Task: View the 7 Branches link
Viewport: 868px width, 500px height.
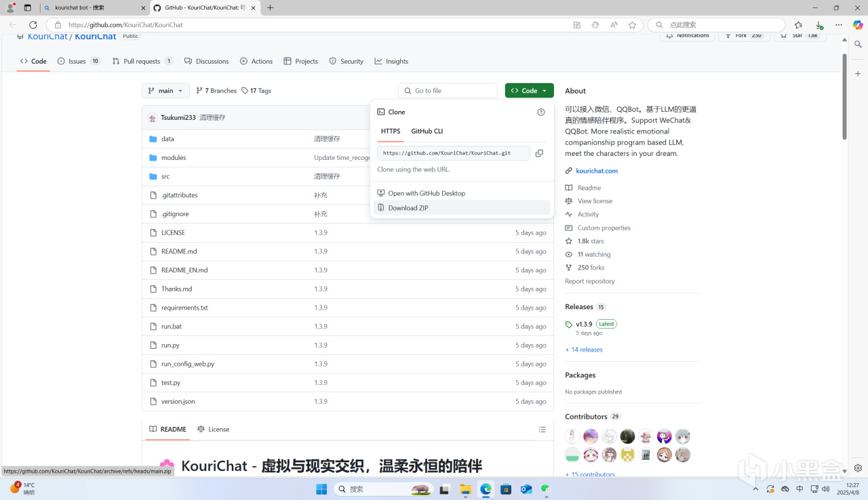Action: [x=216, y=91]
